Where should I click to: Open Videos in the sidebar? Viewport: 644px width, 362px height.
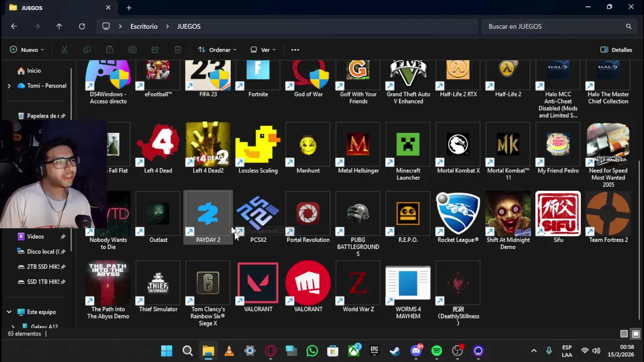point(35,237)
